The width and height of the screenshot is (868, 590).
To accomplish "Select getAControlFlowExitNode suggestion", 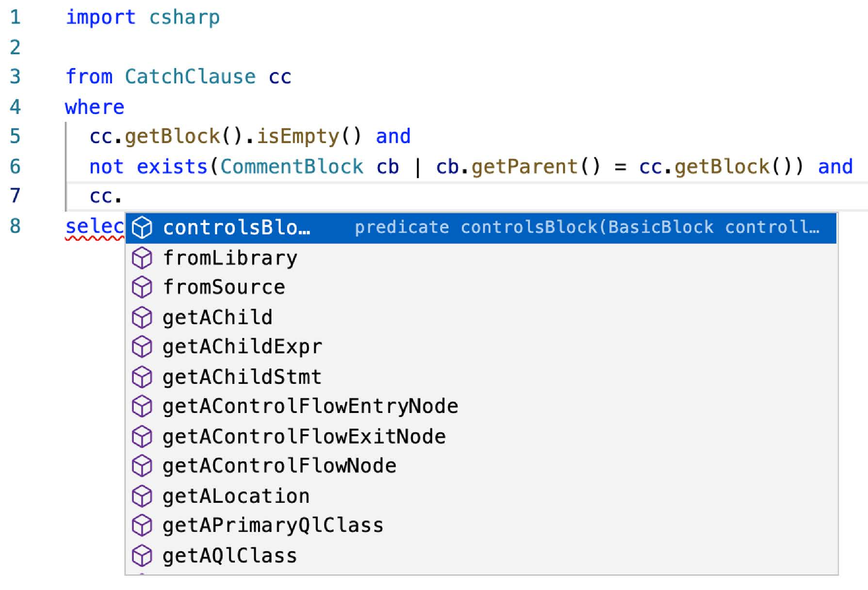I will coord(481,436).
